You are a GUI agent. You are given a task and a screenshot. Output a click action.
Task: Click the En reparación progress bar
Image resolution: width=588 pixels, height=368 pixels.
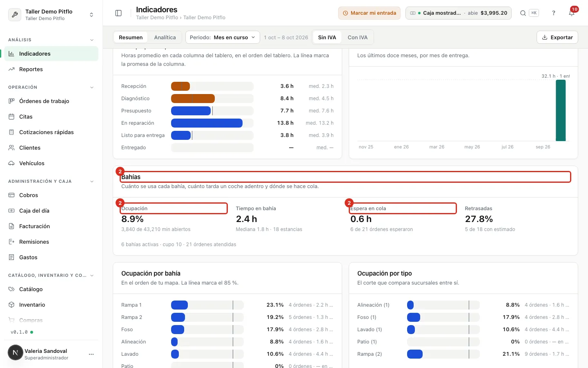pos(212,123)
